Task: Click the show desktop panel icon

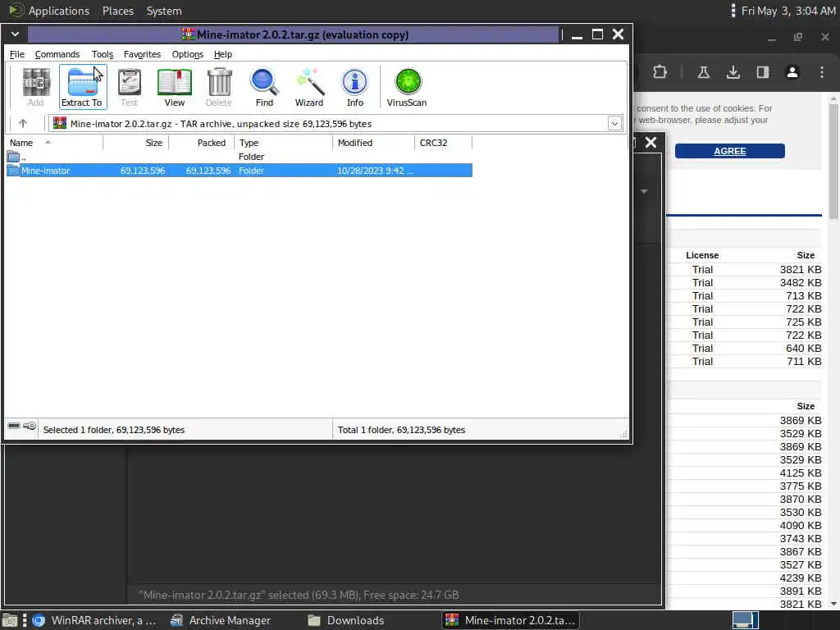Action: point(10,620)
